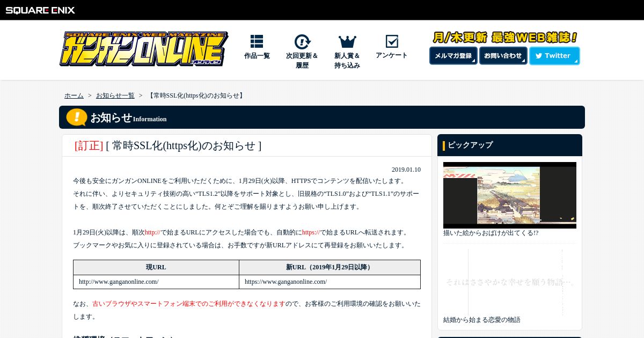
Task: Open the 次回更新＆履歴 menu label
Action: click(x=302, y=61)
